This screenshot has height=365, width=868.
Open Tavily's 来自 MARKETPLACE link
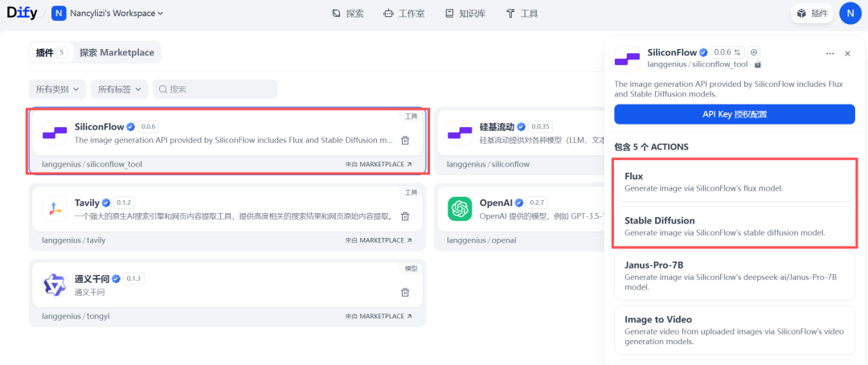379,240
